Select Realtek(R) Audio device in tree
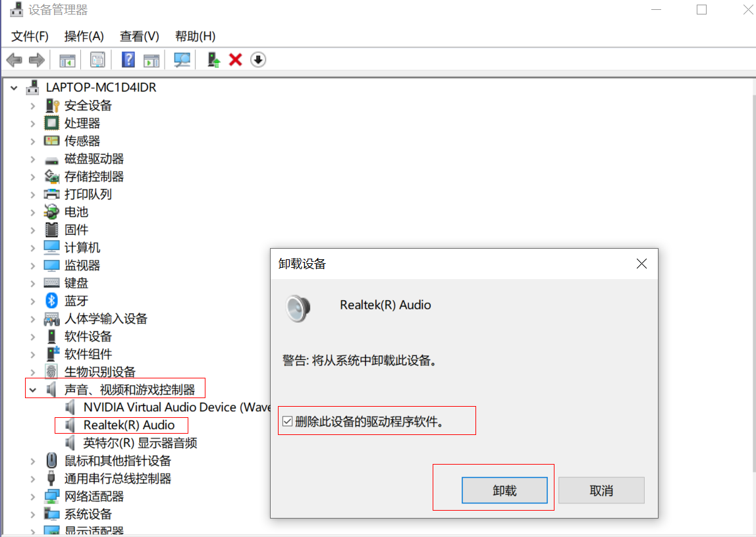Screen dimensions: 756x537 128,425
